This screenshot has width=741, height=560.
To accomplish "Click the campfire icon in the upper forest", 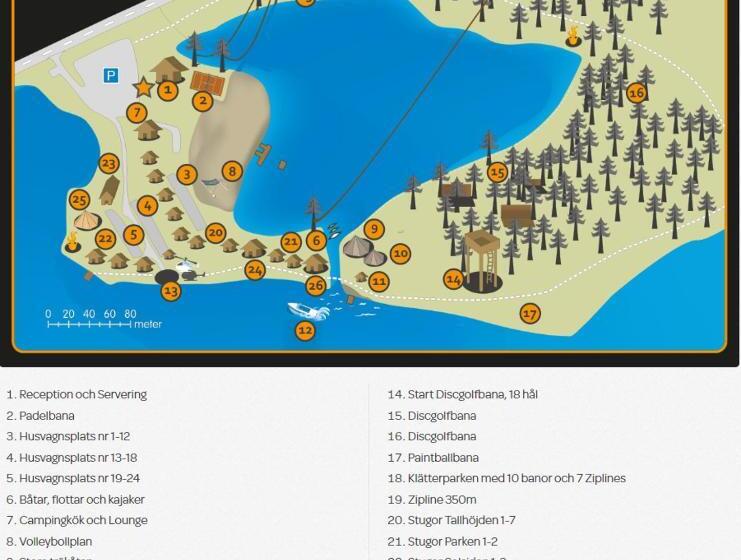I will click(x=573, y=37).
